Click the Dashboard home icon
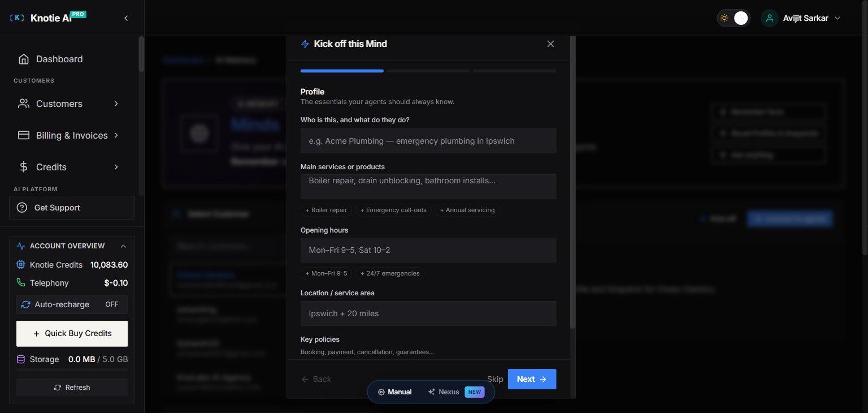Image resolution: width=868 pixels, height=413 pixels. (x=23, y=59)
